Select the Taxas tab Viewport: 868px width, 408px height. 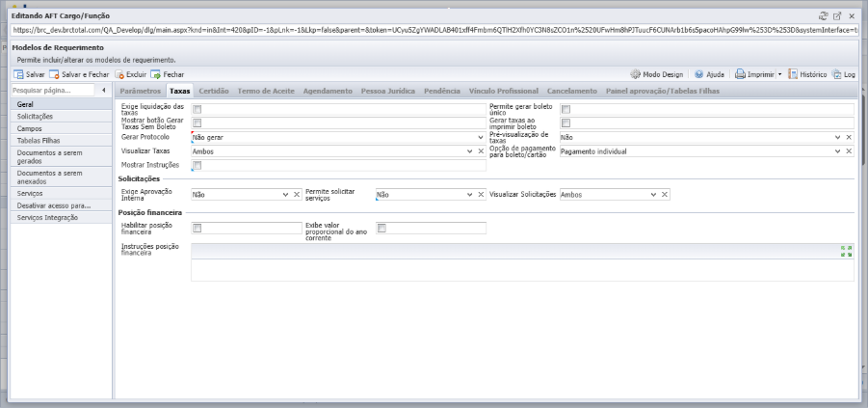click(x=180, y=91)
